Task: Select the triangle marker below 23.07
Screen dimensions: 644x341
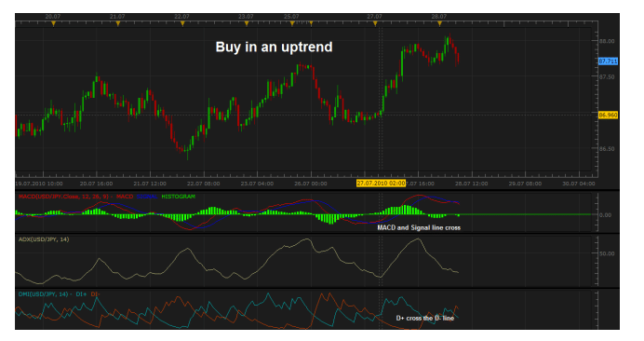Action: coord(247,24)
